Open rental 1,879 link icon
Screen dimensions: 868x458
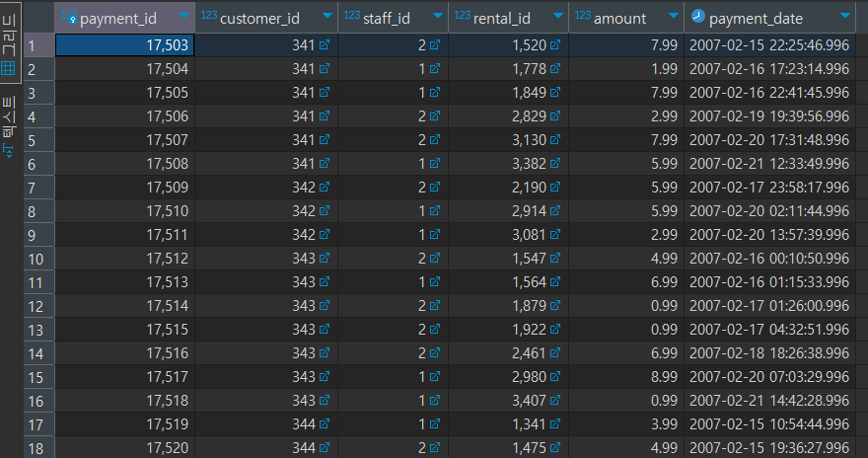click(555, 306)
